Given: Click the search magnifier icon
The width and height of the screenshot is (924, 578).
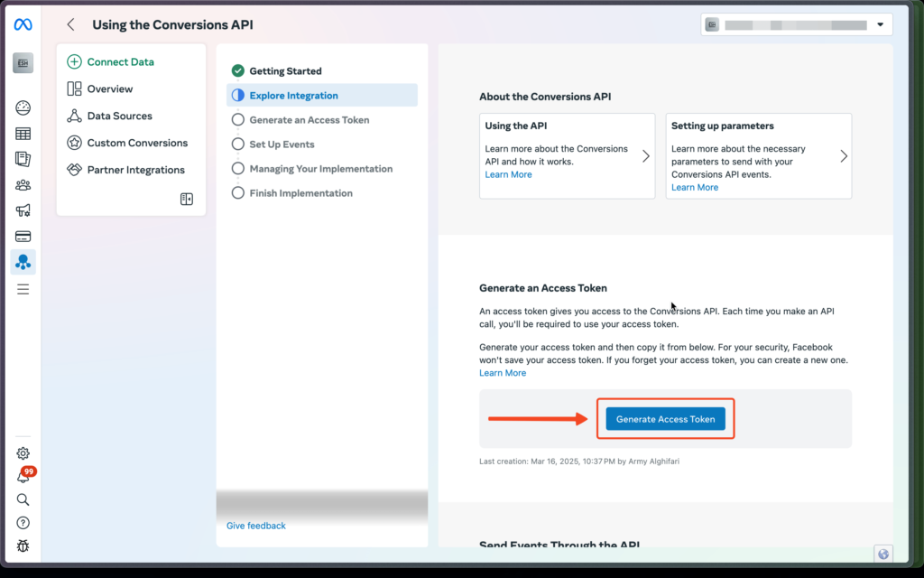Looking at the screenshot, I should (23, 499).
